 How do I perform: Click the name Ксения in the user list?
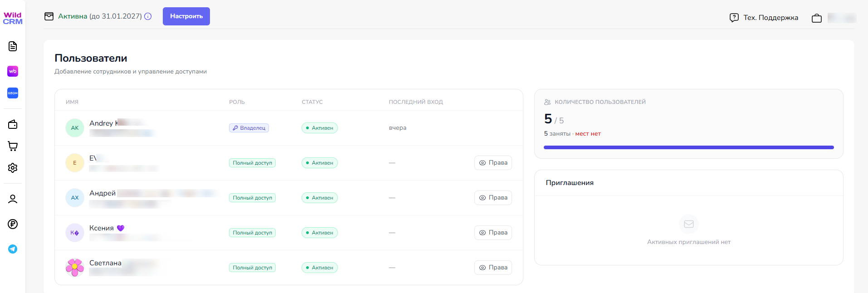[x=102, y=228]
